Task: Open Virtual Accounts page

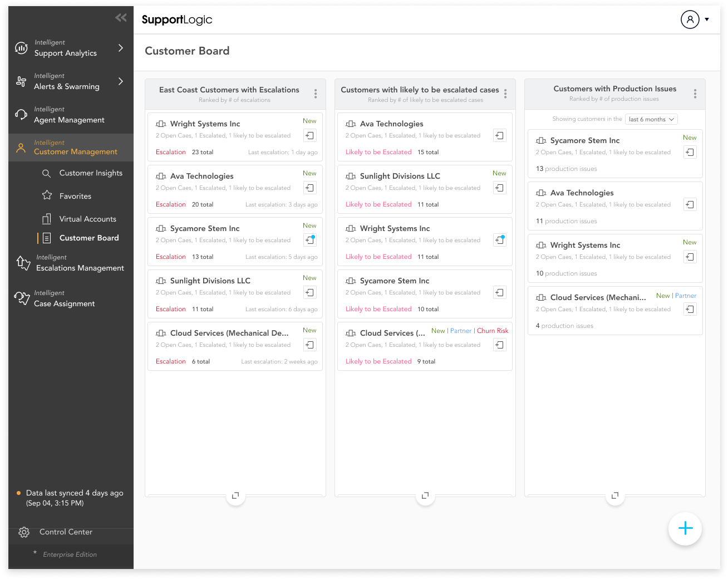Action: click(x=88, y=219)
